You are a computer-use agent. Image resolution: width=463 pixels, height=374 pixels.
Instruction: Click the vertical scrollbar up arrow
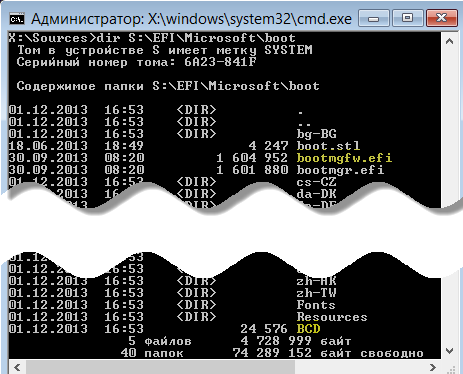[449, 41]
